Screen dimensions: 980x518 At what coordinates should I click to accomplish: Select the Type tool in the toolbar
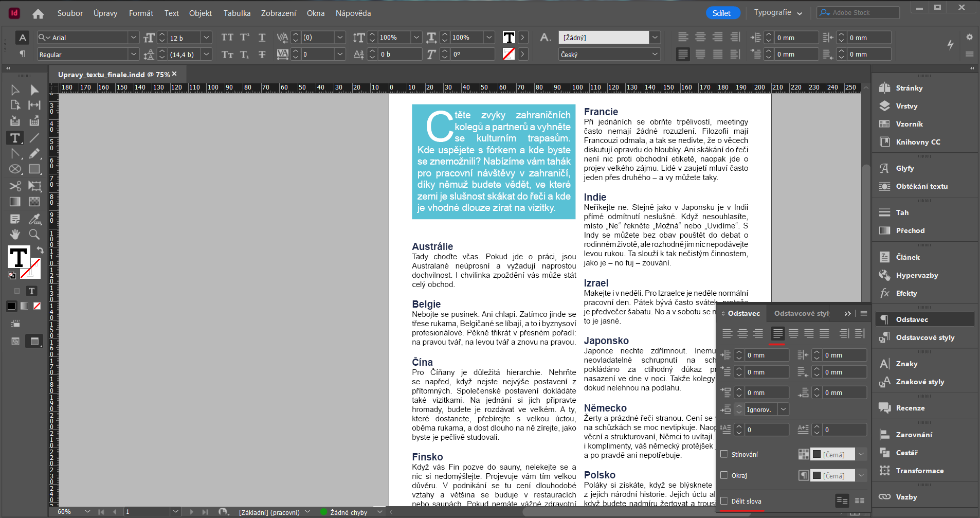(x=14, y=137)
